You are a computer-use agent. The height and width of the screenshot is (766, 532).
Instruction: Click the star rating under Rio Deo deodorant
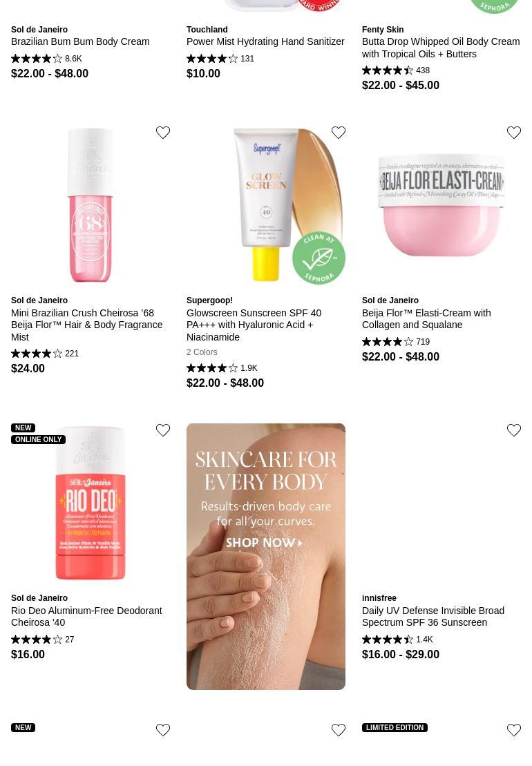pyautogui.click(x=37, y=639)
